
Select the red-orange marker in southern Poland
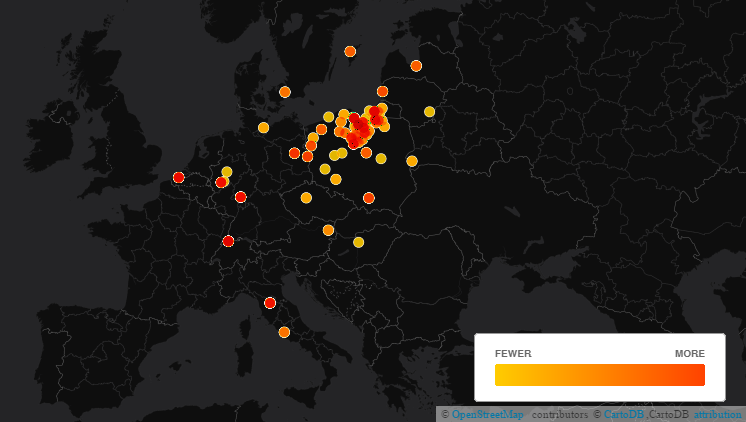[368, 197]
